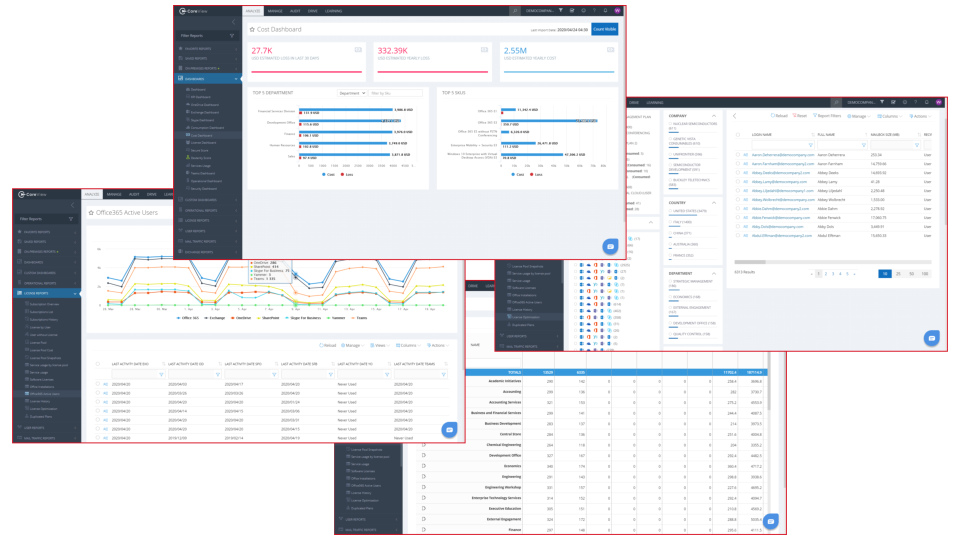Click the search icon in Cost Dashboard header
This screenshot has height=540, width=960.
pyautogui.click(x=515, y=10)
